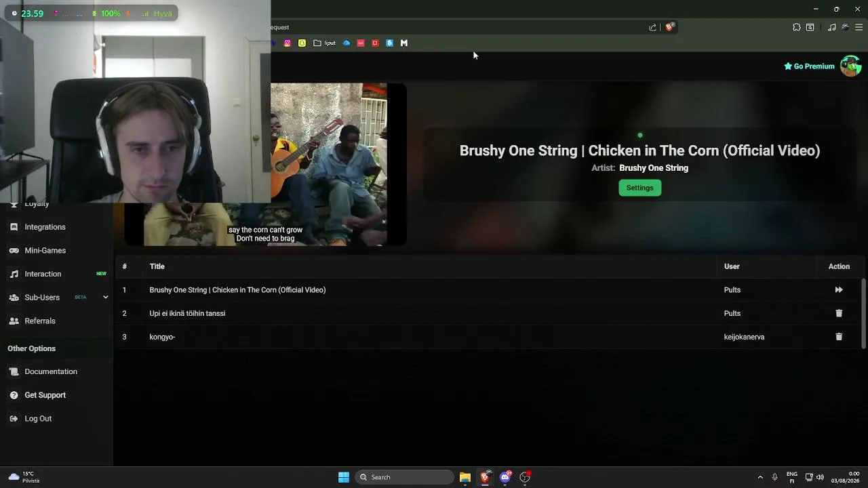This screenshot has width=868, height=488.
Task: Open the white M bookmark icon
Action: point(404,43)
